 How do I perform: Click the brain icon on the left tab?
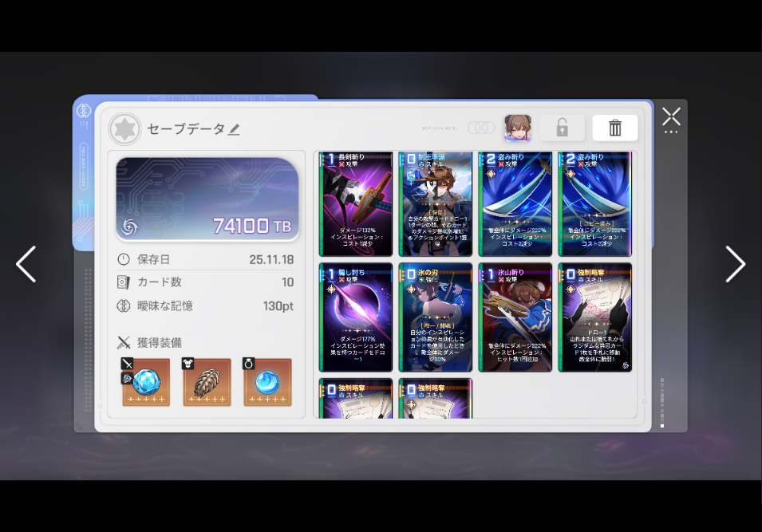click(x=84, y=111)
